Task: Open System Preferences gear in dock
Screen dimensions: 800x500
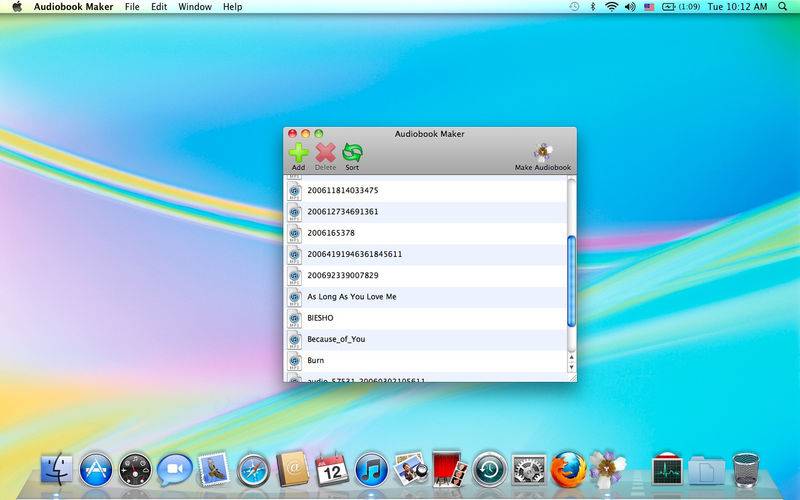Action: (529, 469)
